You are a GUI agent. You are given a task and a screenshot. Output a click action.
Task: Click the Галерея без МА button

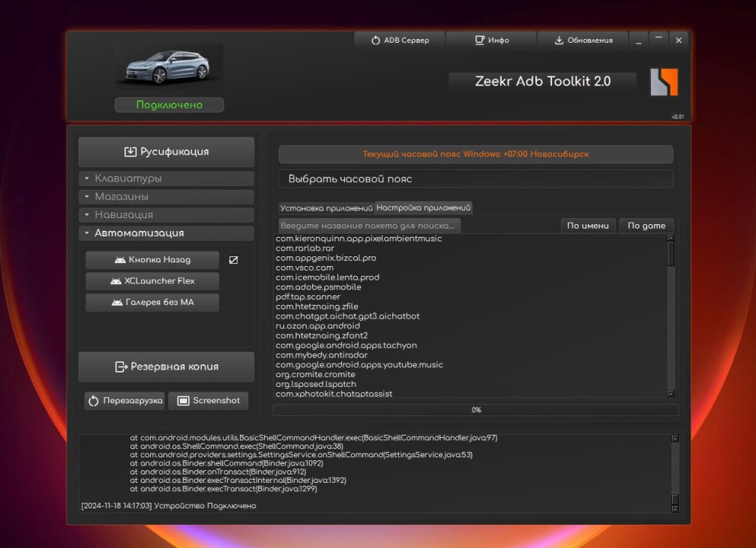[x=152, y=303]
